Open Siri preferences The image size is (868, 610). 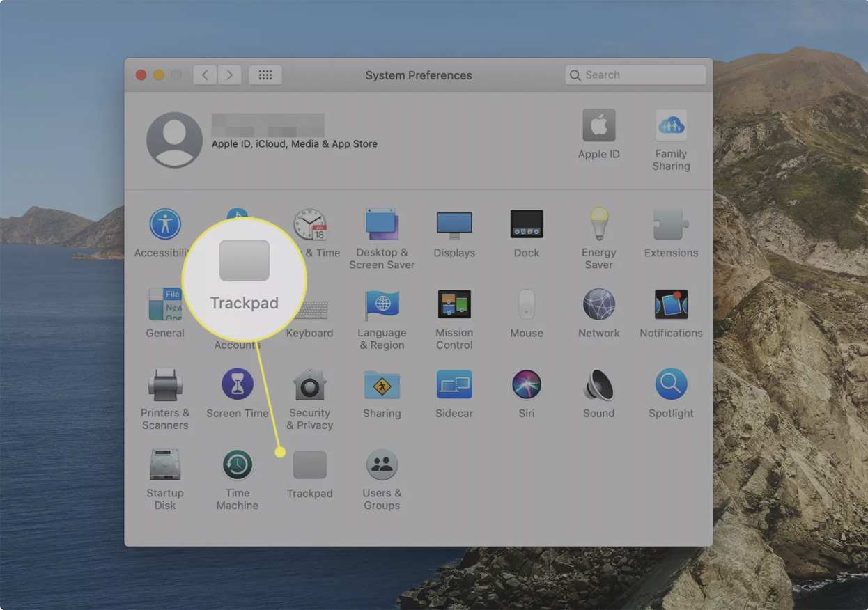[x=527, y=385]
